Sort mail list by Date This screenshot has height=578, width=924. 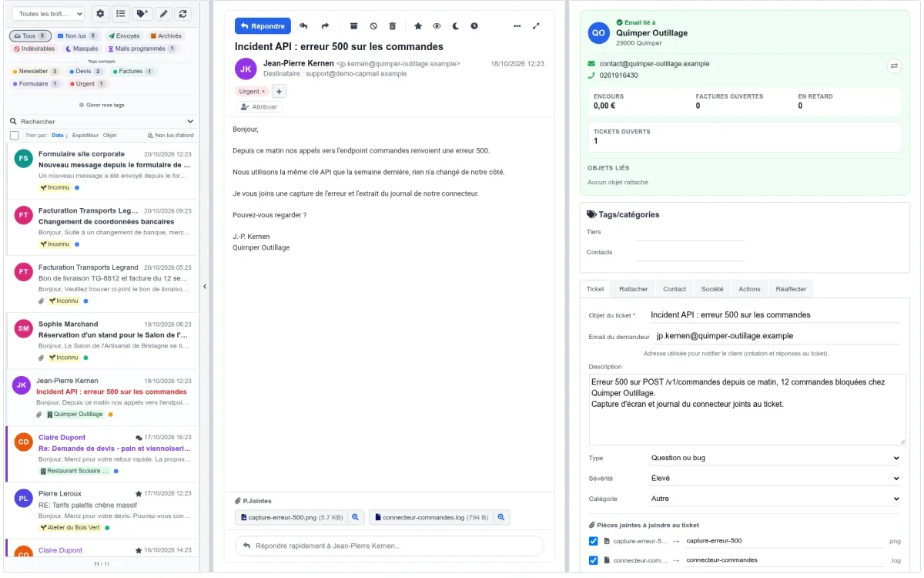59,135
